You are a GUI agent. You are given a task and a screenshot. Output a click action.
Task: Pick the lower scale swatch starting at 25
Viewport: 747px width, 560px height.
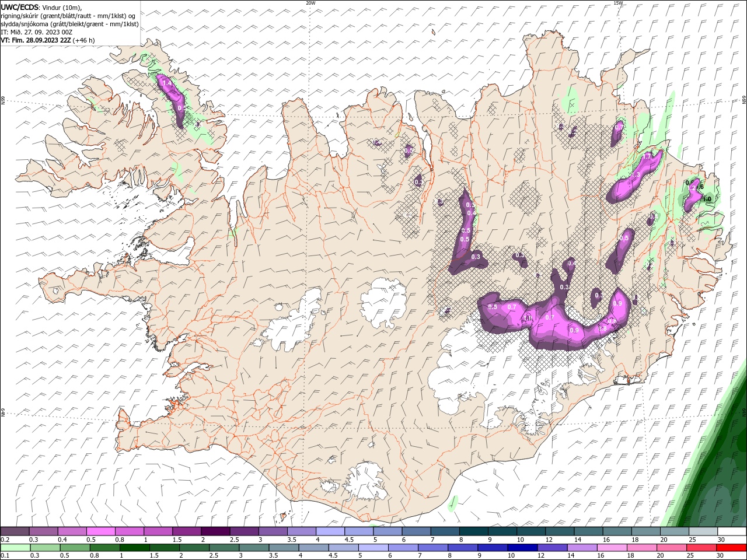[x=701, y=548]
